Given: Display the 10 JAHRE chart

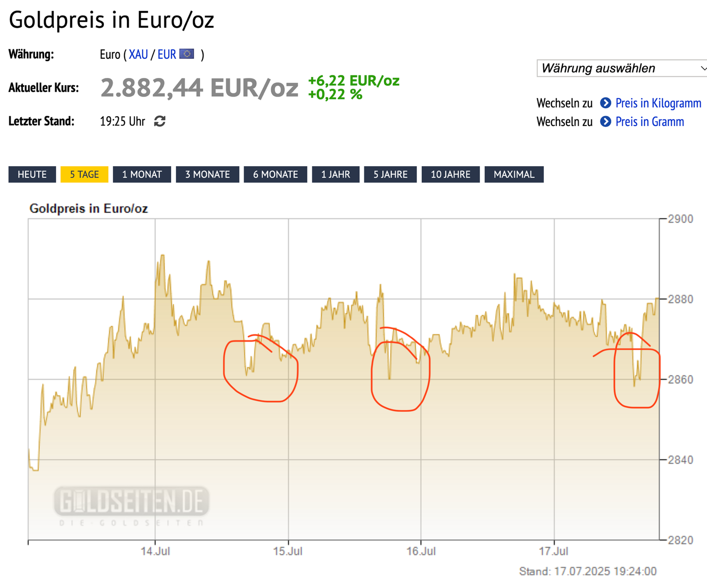Looking at the screenshot, I should [450, 174].
